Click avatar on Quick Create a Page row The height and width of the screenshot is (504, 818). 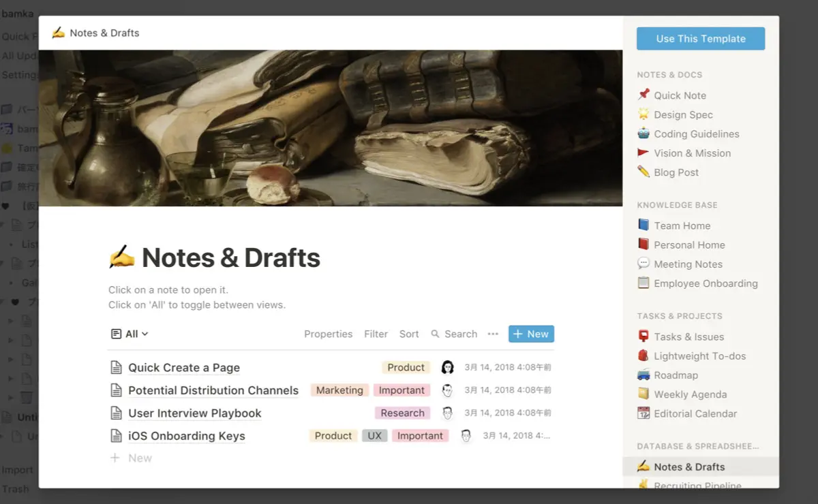click(447, 367)
